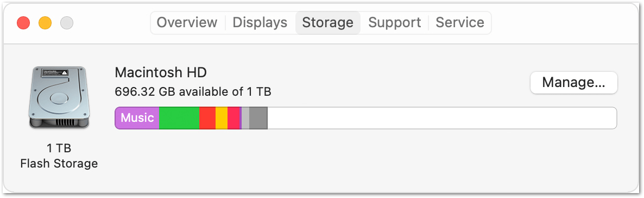The image size is (644, 198).
Task: Open the Service tab
Action: (459, 22)
